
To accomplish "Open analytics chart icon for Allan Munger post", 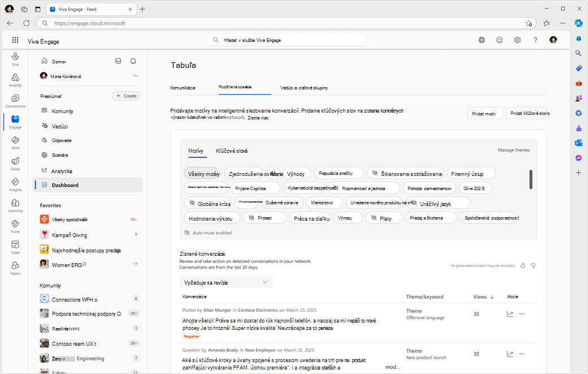I will coord(509,314).
